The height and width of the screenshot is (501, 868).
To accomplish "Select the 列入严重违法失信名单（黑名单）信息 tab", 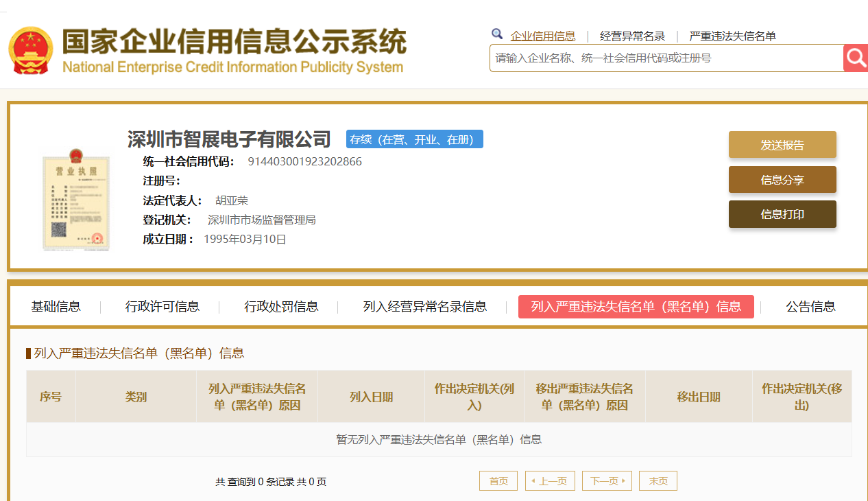I will point(636,307).
